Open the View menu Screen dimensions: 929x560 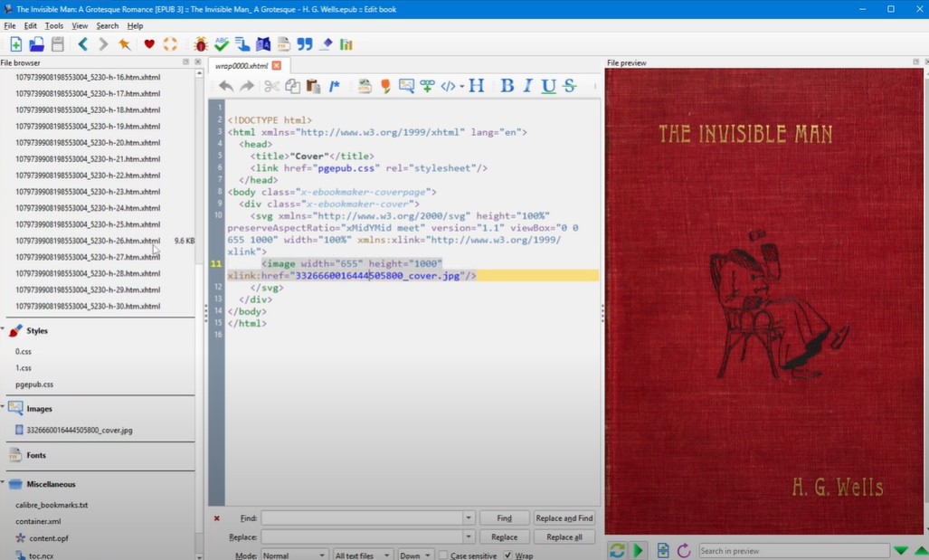80,26
